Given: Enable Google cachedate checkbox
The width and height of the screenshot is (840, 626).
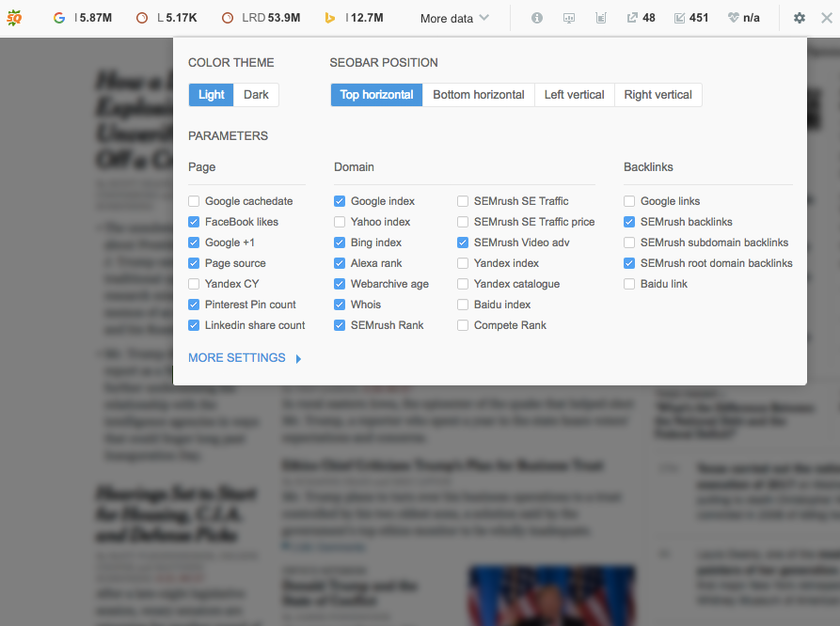Looking at the screenshot, I should coord(194,201).
